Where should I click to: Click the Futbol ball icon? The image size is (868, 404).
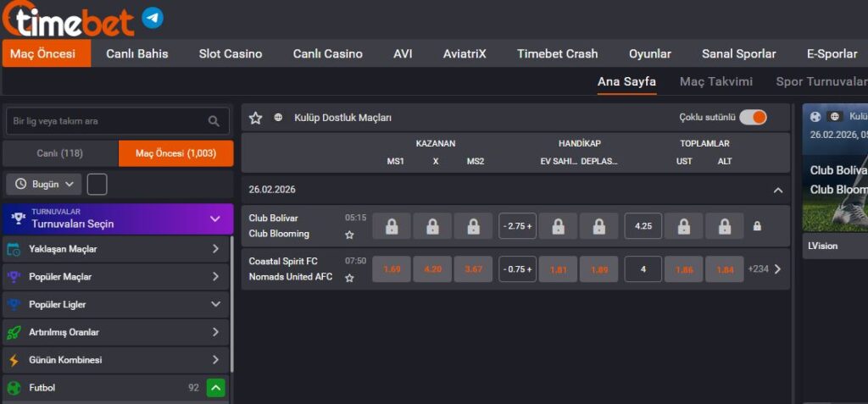click(14, 388)
